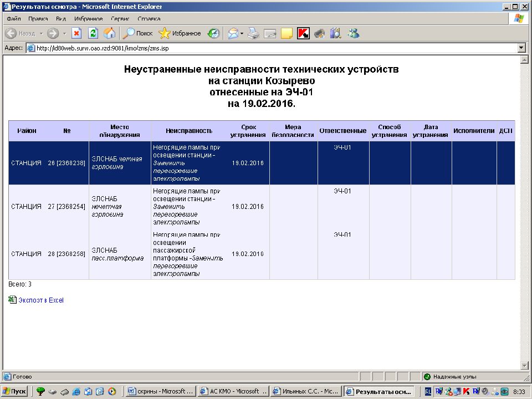
Task: Click the Срок устранения column header
Action: pyautogui.click(x=248, y=131)
